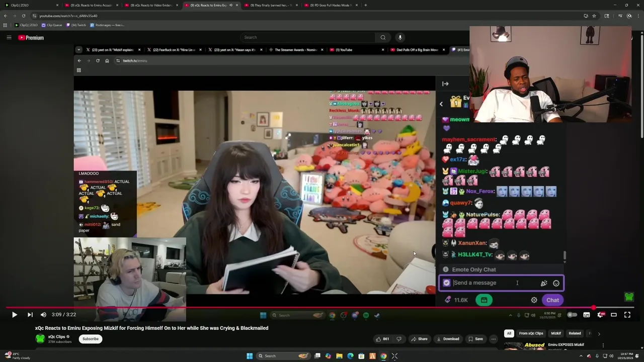Open Windows Start menu
Screen dimensions: 644x362
(x=249, y=356)
